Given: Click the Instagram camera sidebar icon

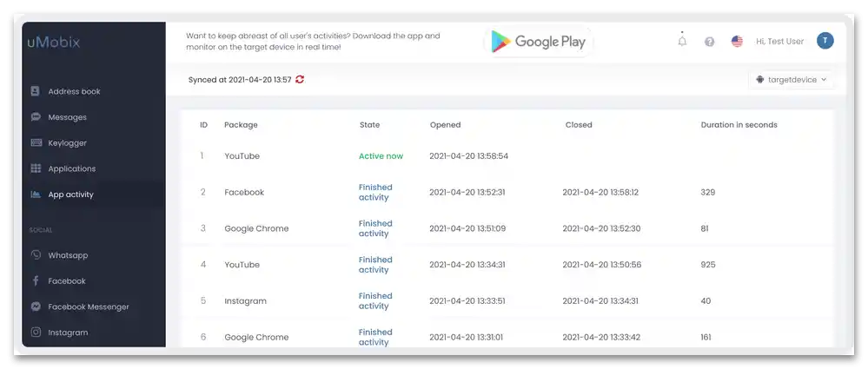Looking at the screenshot, I should tap(36, 332).
